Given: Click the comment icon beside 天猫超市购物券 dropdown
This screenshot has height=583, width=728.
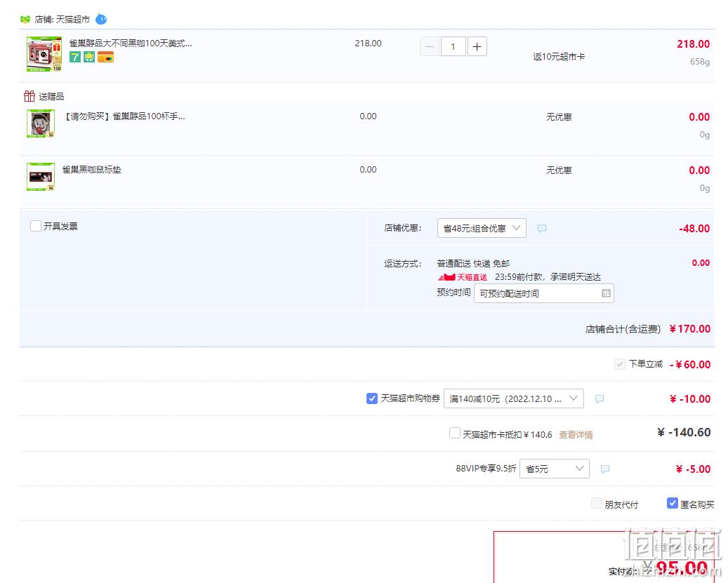Looking at the screenshot, I should point(600,399).
